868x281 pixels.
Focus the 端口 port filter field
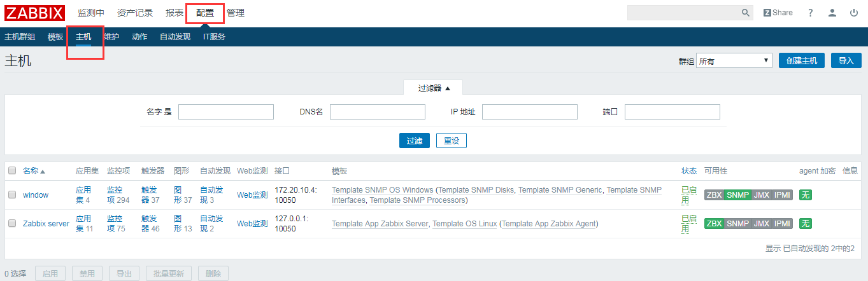point(672,112)
